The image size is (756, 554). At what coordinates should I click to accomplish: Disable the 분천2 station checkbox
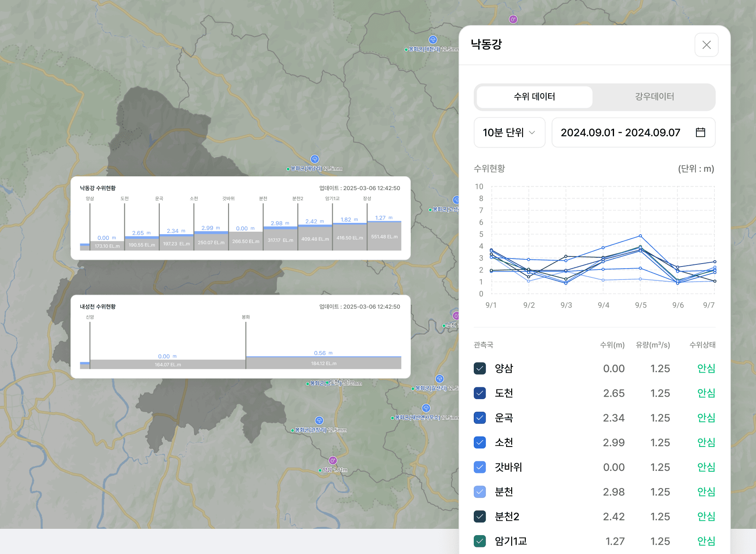tap(480, 516)
